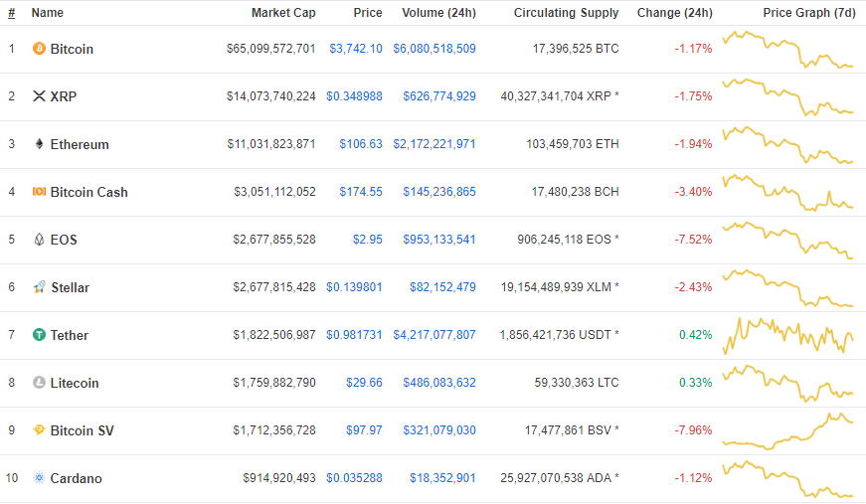Open Ethereum 24h volume link
The width and height of the screenshot is (866, 504).
point(433,144)
